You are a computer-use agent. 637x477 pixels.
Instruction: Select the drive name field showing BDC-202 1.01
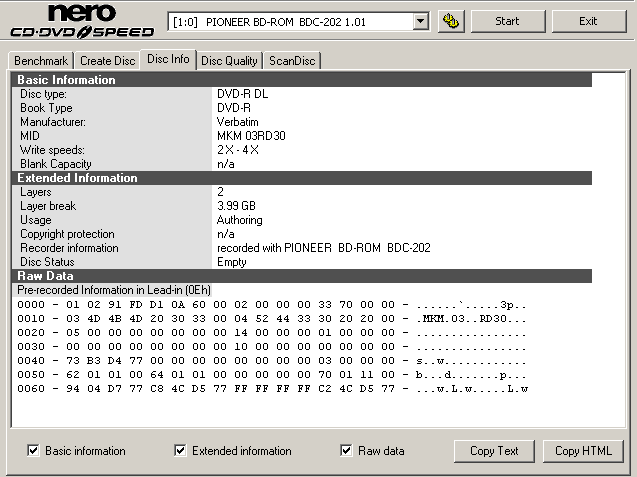point(290,21)
